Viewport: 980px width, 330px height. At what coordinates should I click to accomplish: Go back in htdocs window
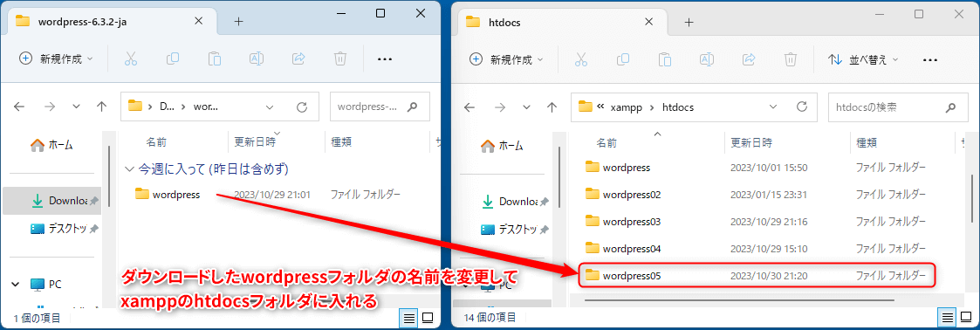469,107
